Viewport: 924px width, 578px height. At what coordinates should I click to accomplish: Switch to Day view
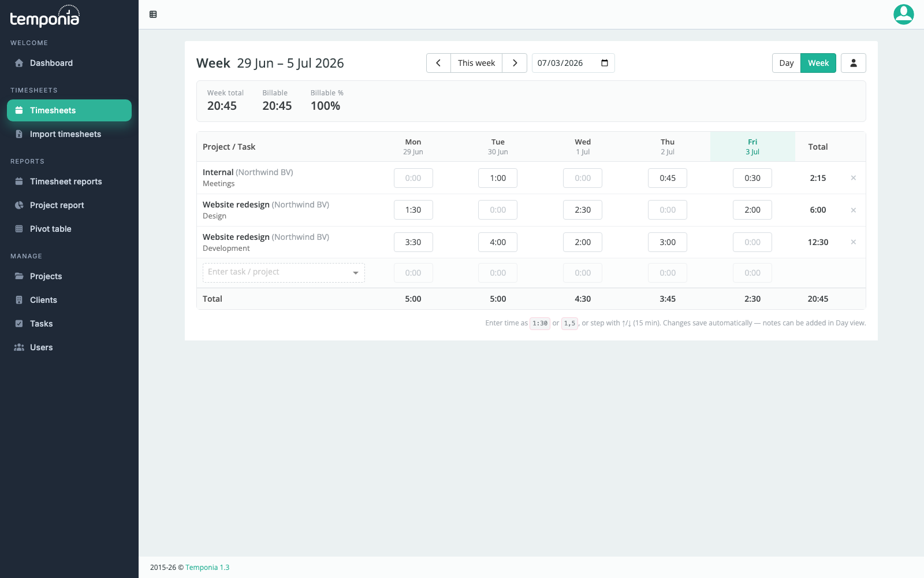pyautogui.click(x=786, y=63)
